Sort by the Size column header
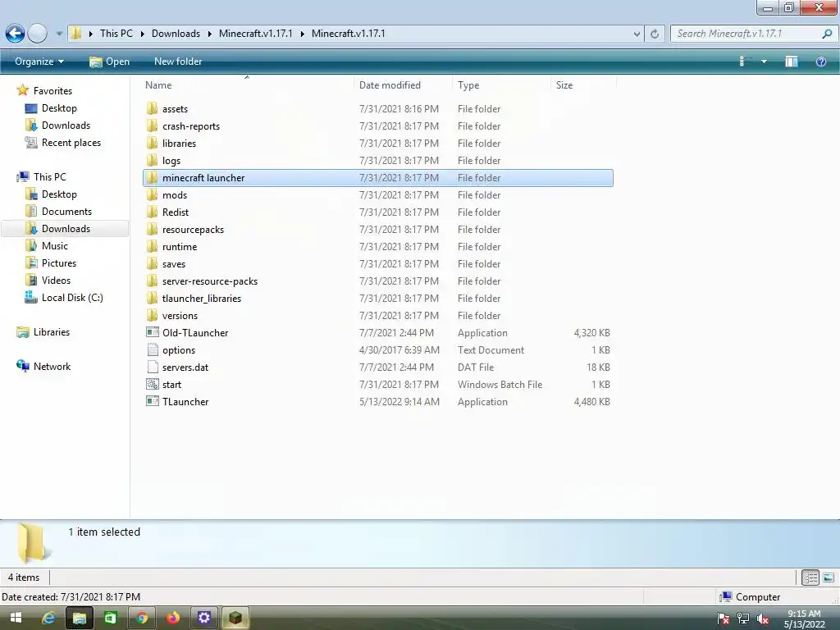This screenshot has height=630, width=840. (564, 85)
